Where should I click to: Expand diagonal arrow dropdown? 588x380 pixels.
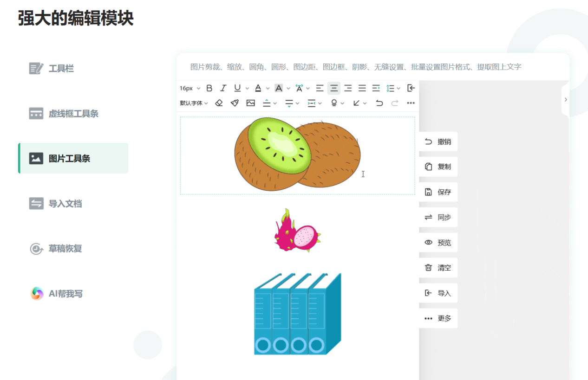(365, 103)
